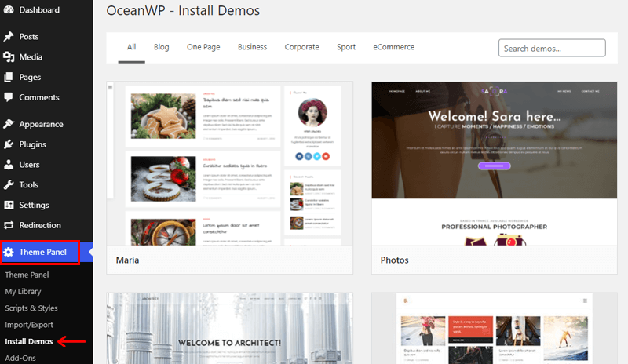This screenshot has width=628, height=364.
Task: Filter demos by Business category
Action: point(252,47)
